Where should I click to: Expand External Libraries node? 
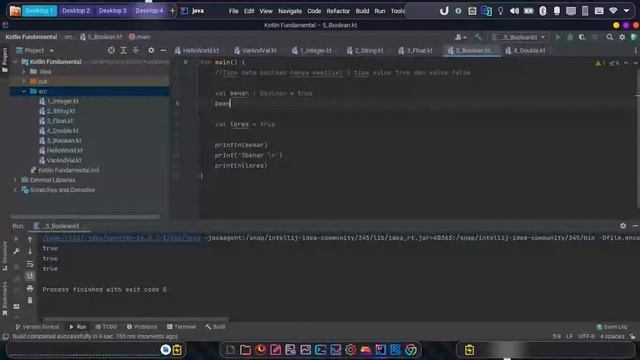[x=16, y=180]
